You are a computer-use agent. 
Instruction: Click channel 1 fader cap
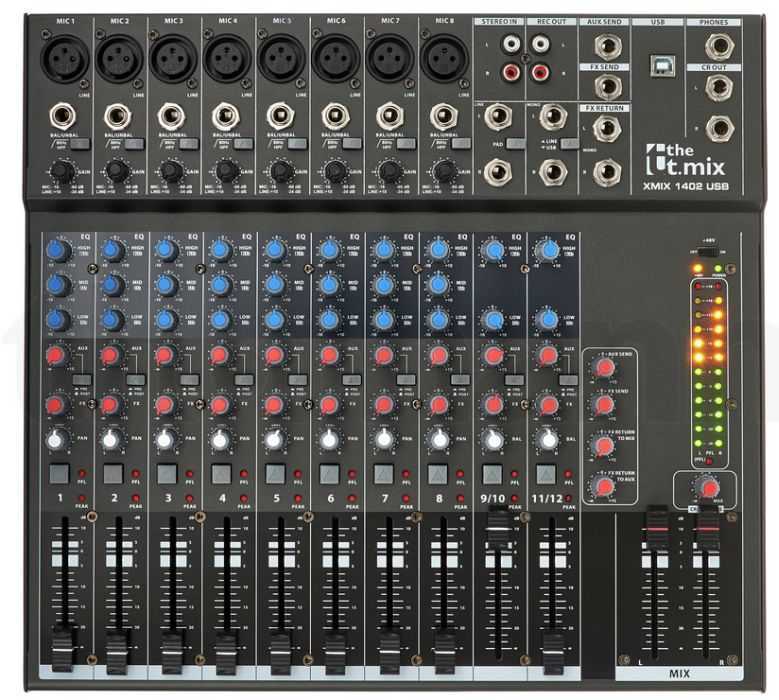(x=64, y=650)
